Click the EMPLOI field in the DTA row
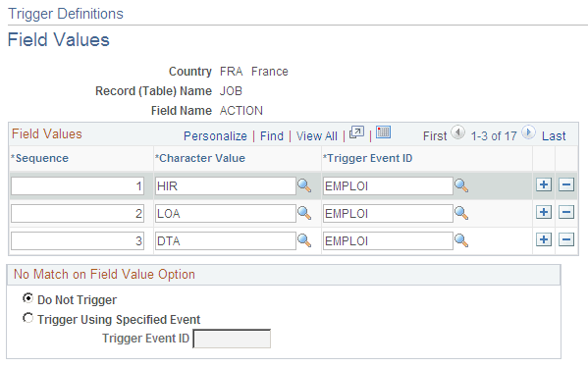588x367 pixels. (388, 240)
